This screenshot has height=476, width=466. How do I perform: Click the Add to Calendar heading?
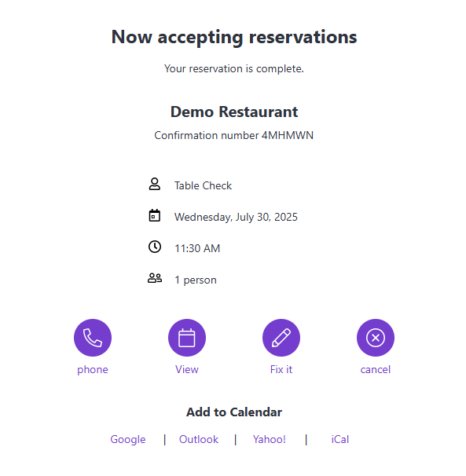pyautogui.click(x=234, y=412)
